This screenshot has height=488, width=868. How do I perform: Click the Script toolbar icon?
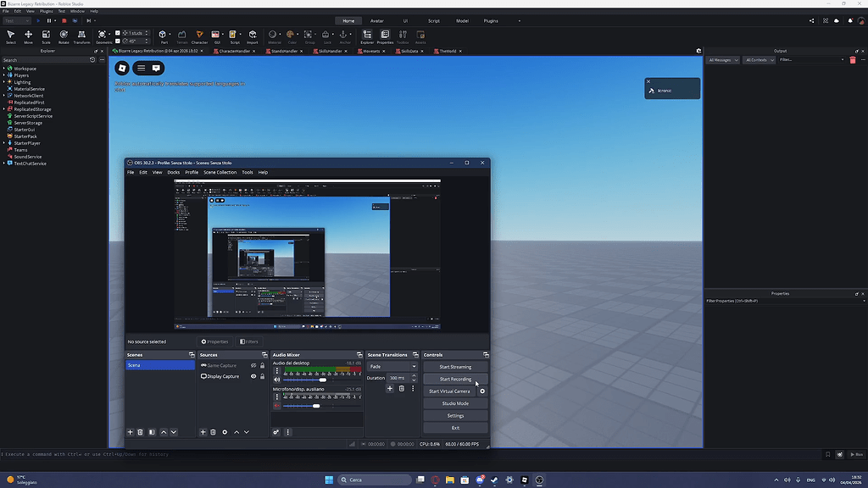(234, 36)
